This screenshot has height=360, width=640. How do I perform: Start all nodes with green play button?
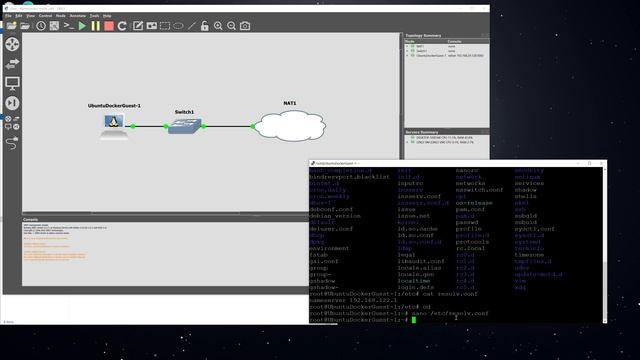(x=82, y=26)
